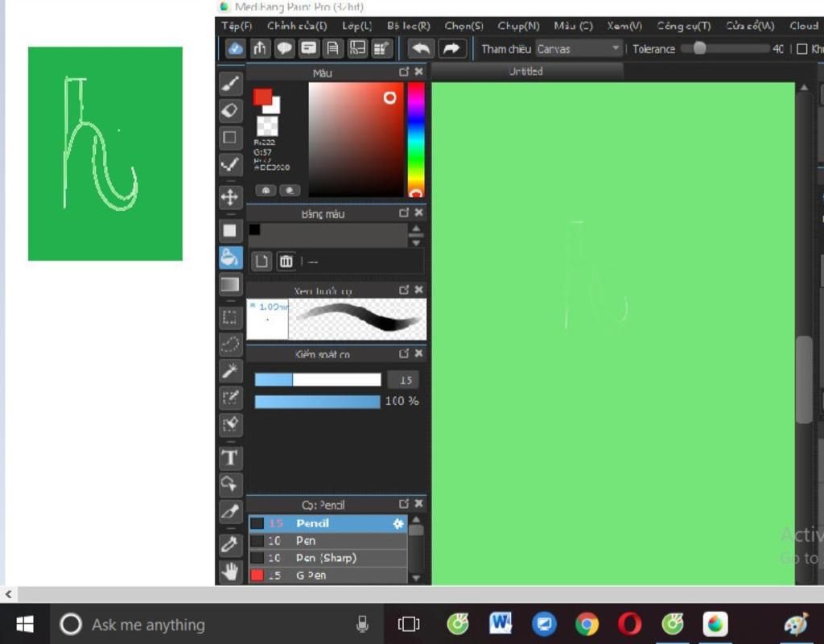
Task: Click the comment box icon in toolbar
Action: click(308, 49)
